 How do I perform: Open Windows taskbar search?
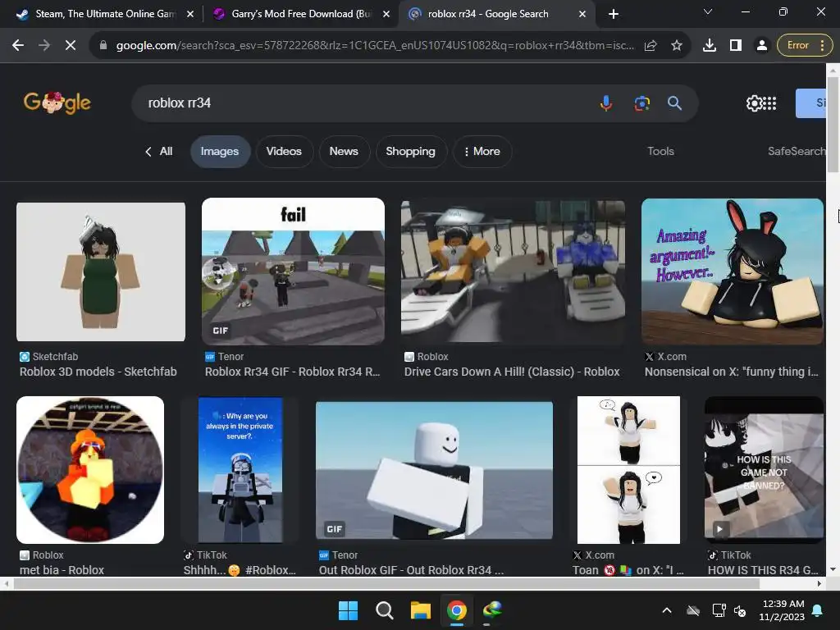pyautogui.click(x=384, y=610)
